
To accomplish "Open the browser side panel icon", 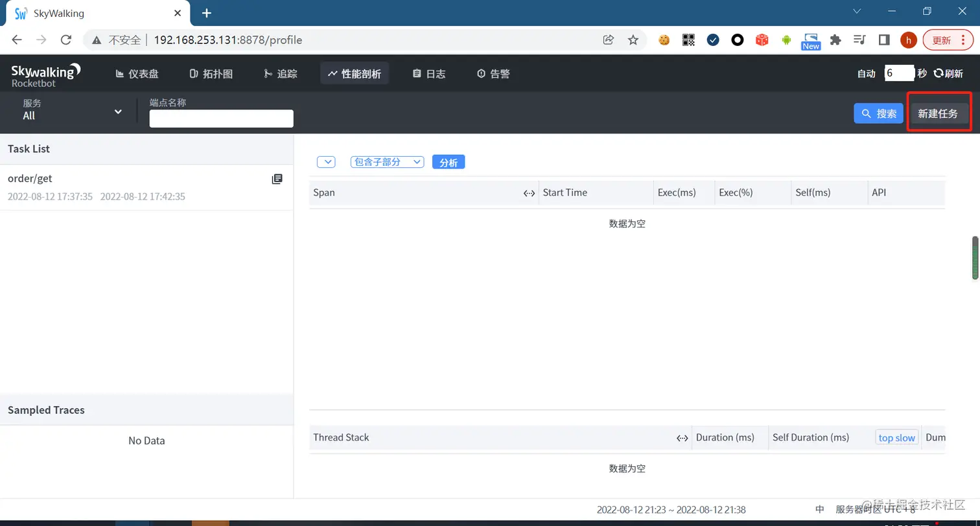I will [884, 40].
